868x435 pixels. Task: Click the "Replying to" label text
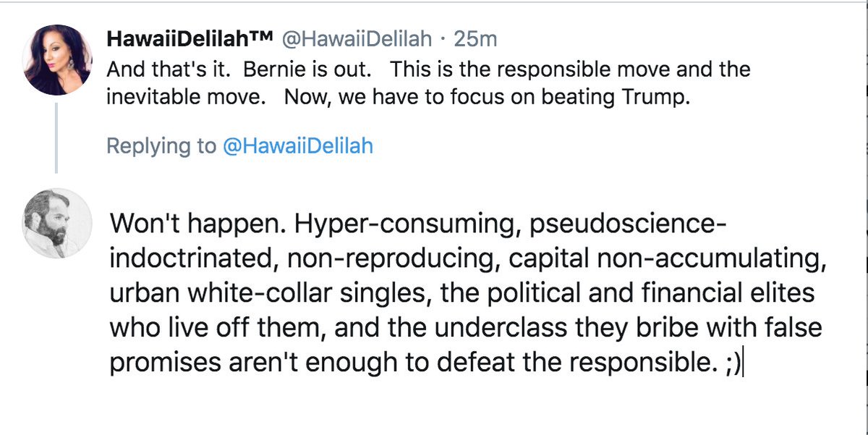(161, 146)
